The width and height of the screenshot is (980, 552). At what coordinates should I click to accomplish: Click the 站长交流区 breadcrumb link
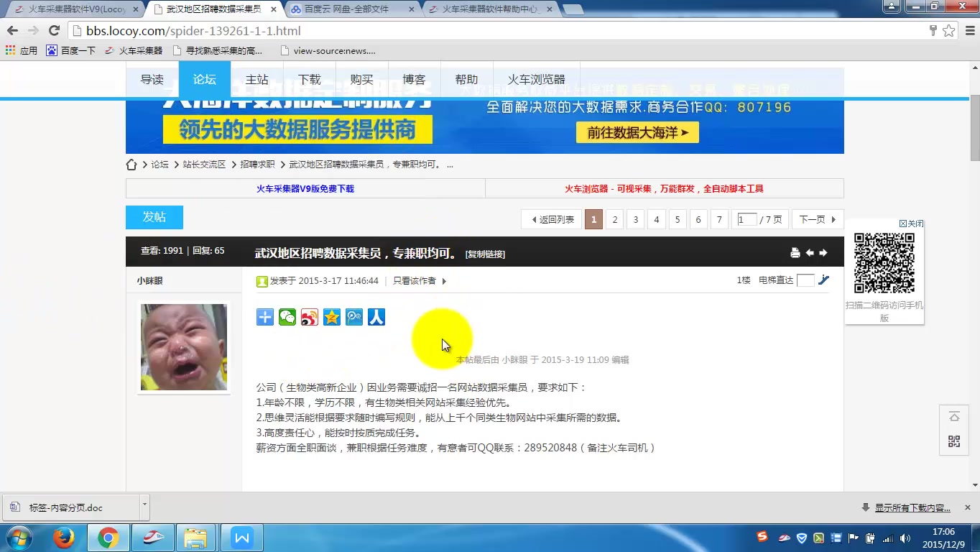coord(204,165)
